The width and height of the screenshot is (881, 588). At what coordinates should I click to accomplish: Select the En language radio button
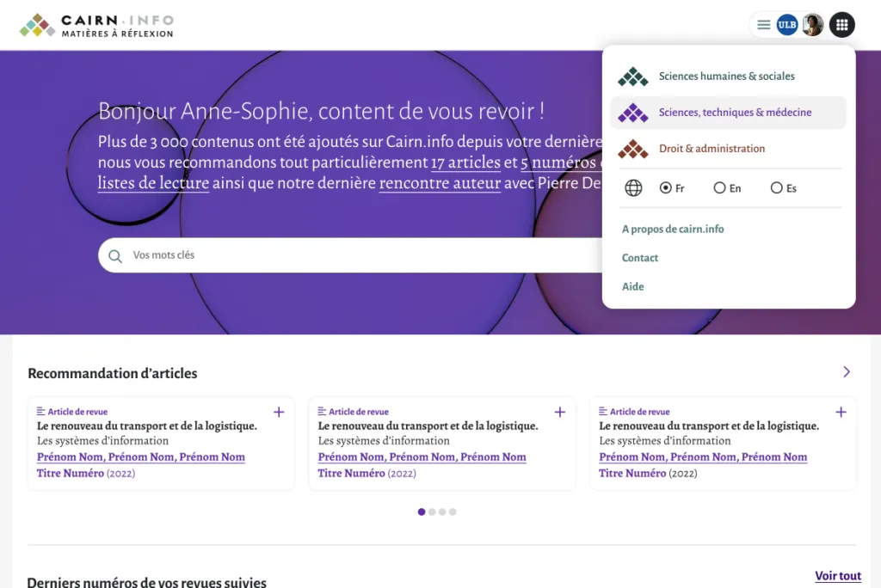click(720, 188)
